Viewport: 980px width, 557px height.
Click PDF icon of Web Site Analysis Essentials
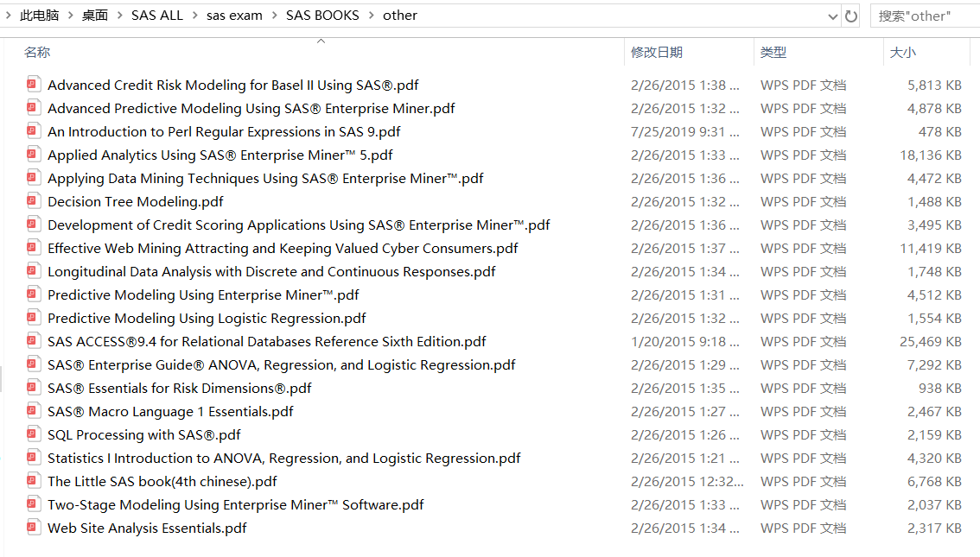coord(34,527)
